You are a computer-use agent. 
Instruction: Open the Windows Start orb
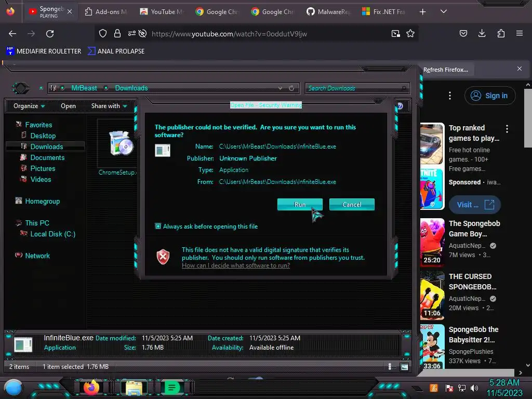click(x=13, y=388)
